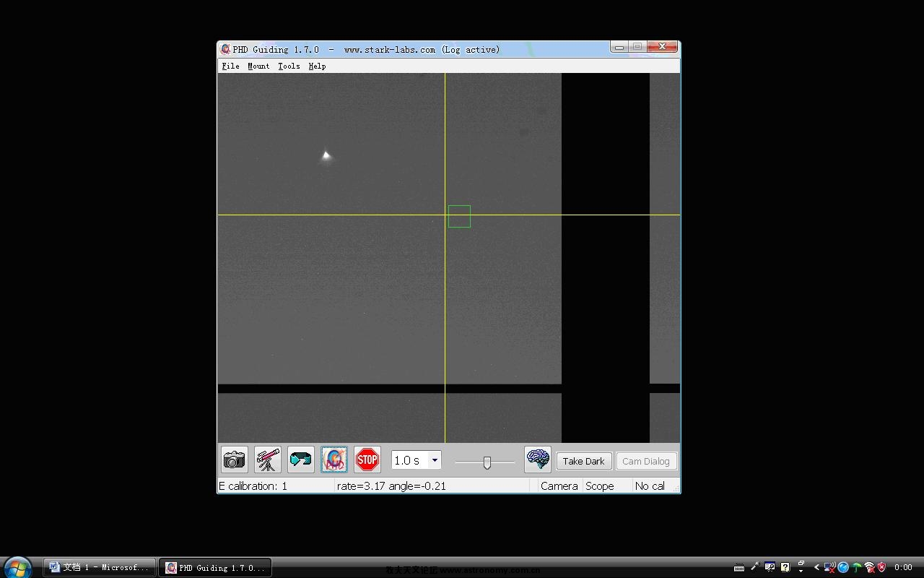Open the Mount menu
This screenshot has height=578, width=924.
(x=258, y=66)
